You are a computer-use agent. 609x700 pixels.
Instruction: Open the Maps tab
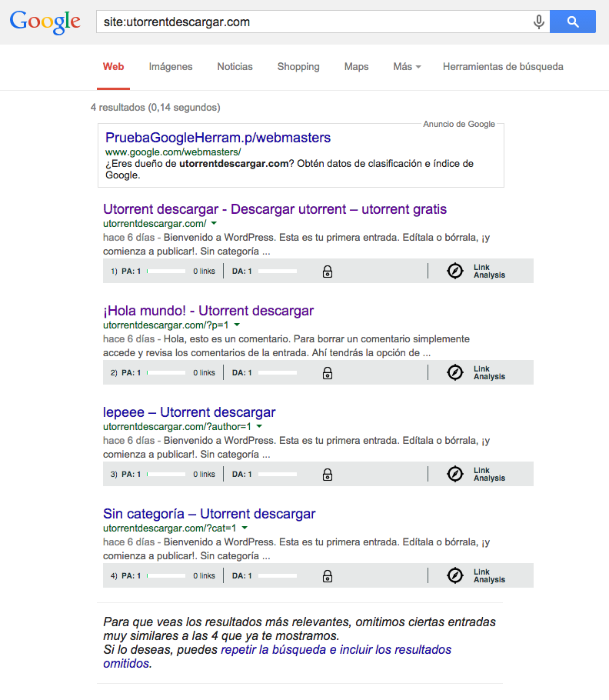point(356,66)
